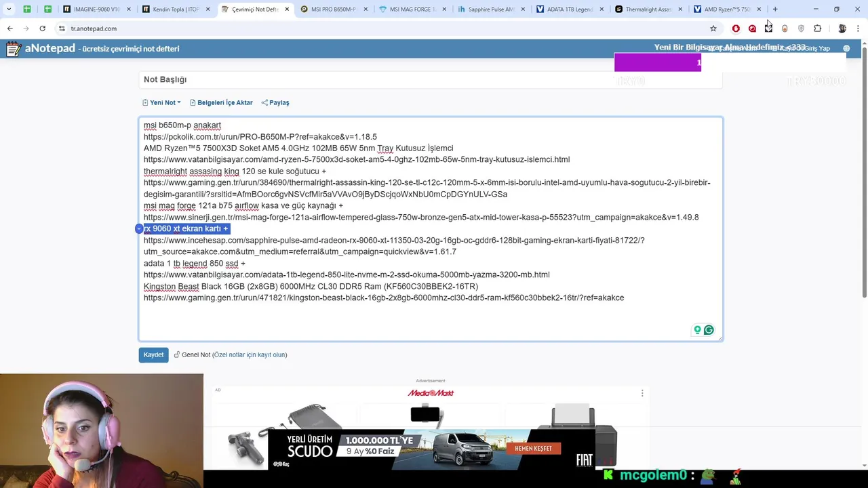Screen dimensions: 868x488
Task: Click the collapse marker beside the highlighted rx 9060 line
Action: [x=138, y=229]
